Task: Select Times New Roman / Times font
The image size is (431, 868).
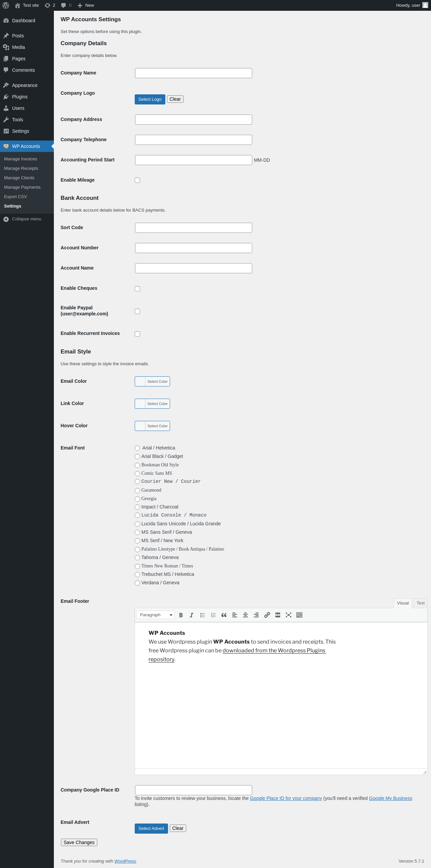Action: [x=137, y=566]
